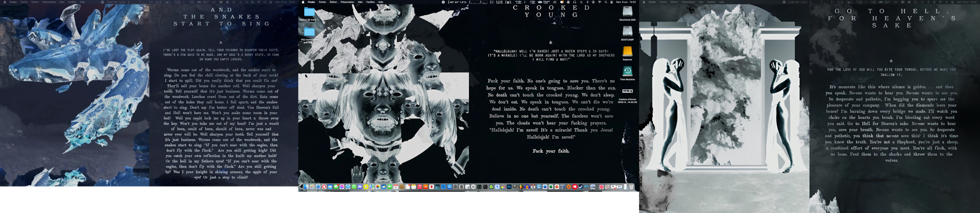Open FaceTime from the Dock
980x213 pixels.
(x=390, y=187)
